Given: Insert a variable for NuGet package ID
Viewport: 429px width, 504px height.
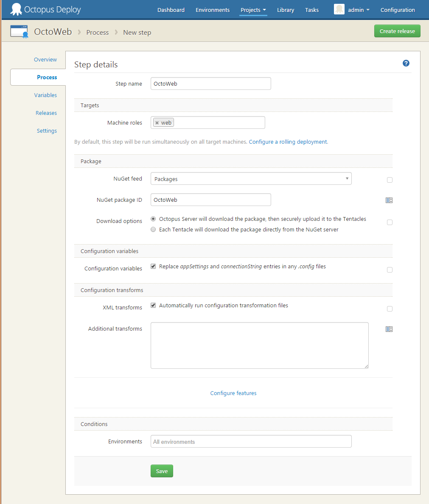Looking at the screenshot, I should coord(389,200).
